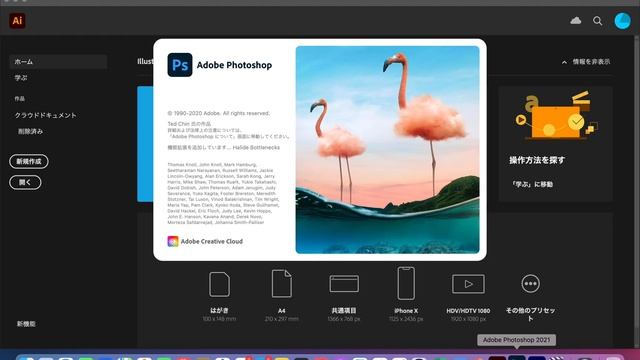Open 新機能 link in the sidebar
This screenshot has height=360, width=640.
pos(26,324)
